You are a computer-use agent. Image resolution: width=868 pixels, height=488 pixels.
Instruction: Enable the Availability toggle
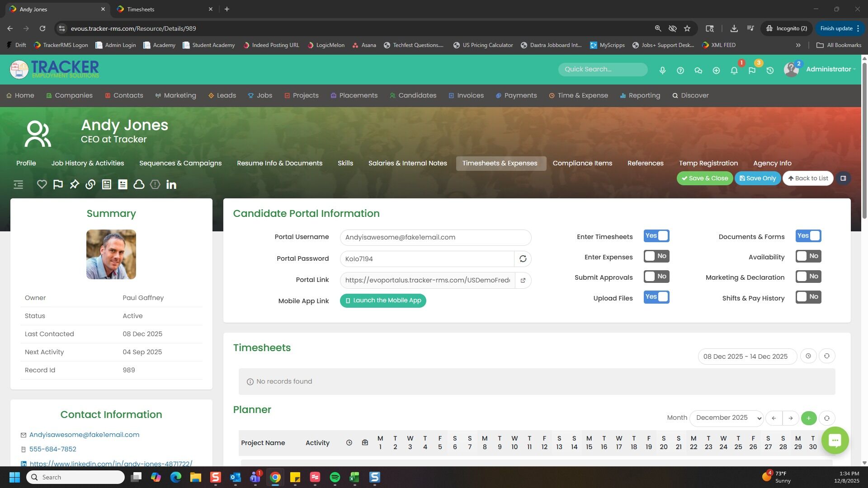pos(808,256)
